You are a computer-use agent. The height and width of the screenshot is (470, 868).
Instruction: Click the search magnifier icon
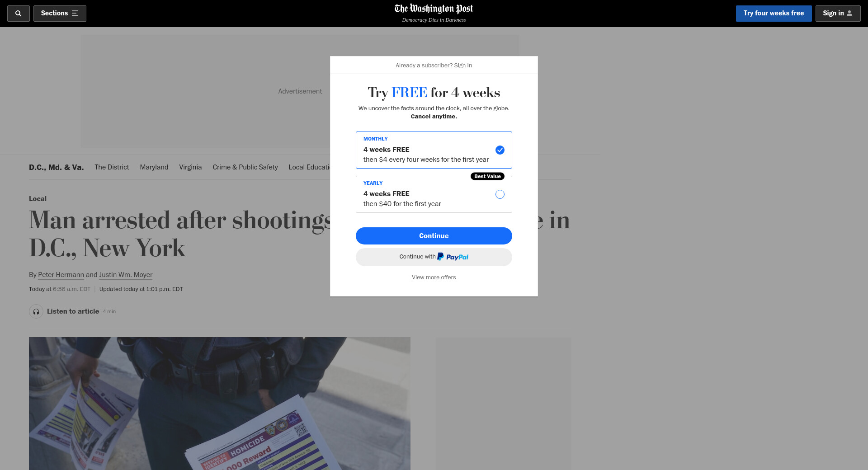point(18,14)
